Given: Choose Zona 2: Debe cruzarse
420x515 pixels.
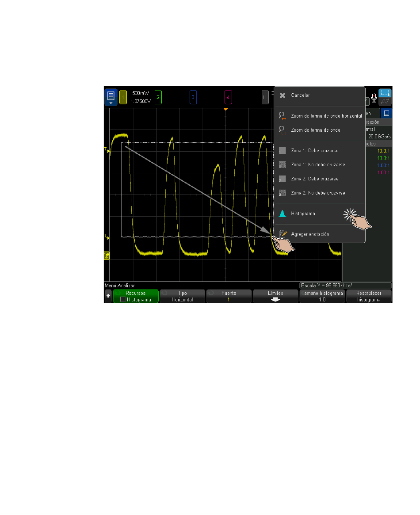Looking at the screenshot, I should pos(320,179).
